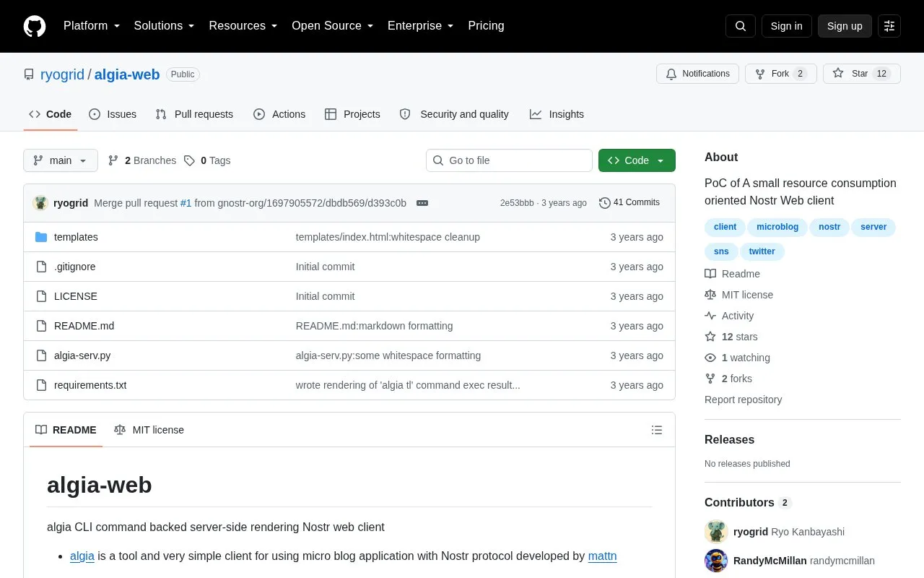Open the GitHub homepage logo
Viewport: 924px width, 578px height.
[x=35, y=26]
